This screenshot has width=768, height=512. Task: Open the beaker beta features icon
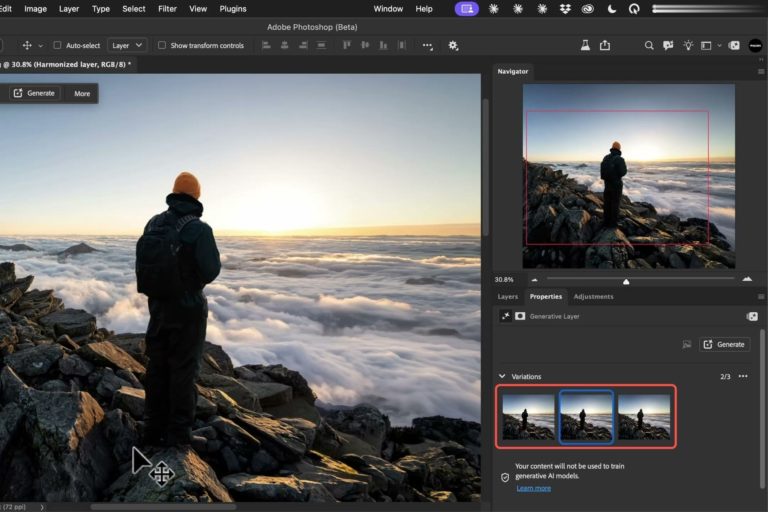[x=585, y=45]
